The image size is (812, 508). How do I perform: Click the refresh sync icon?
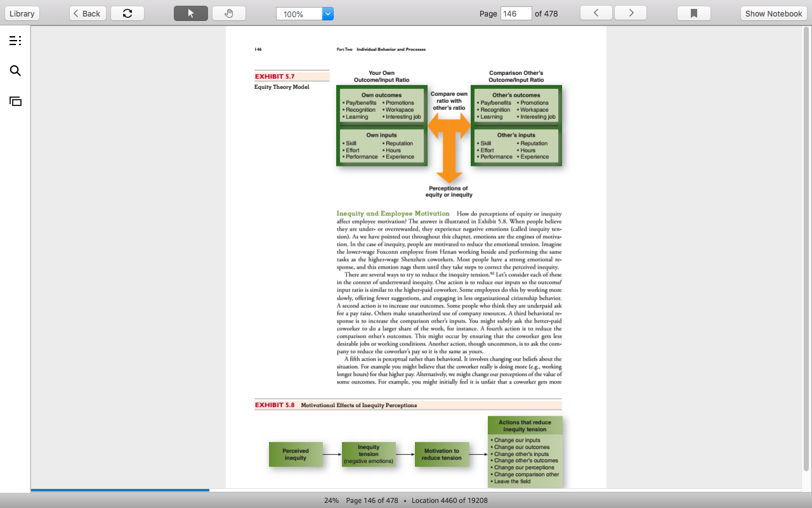[x=128, y=13]
